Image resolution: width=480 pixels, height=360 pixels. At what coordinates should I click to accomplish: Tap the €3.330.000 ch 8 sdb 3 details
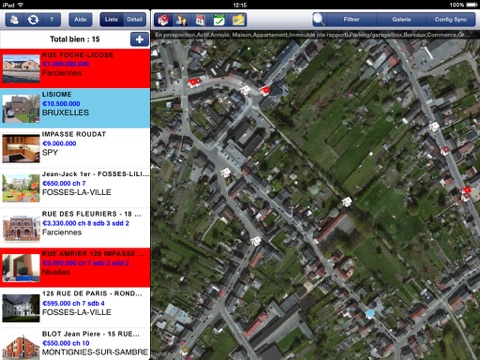coord(86,223)
